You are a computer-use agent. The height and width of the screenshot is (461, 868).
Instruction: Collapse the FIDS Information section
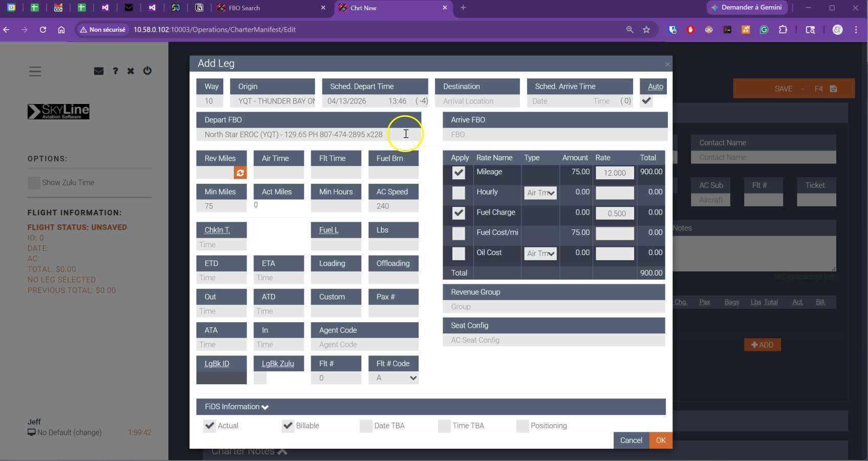(x=431, y=407)
